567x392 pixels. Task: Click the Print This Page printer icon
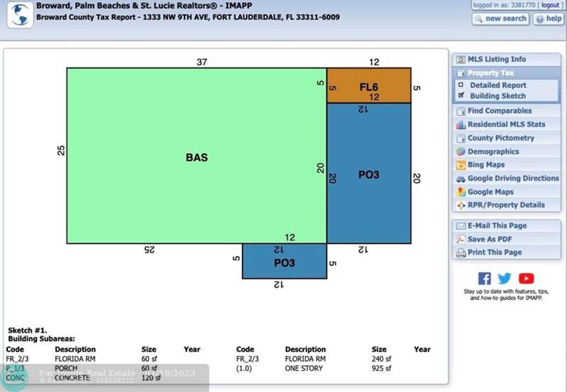click(x=461, y=253)
